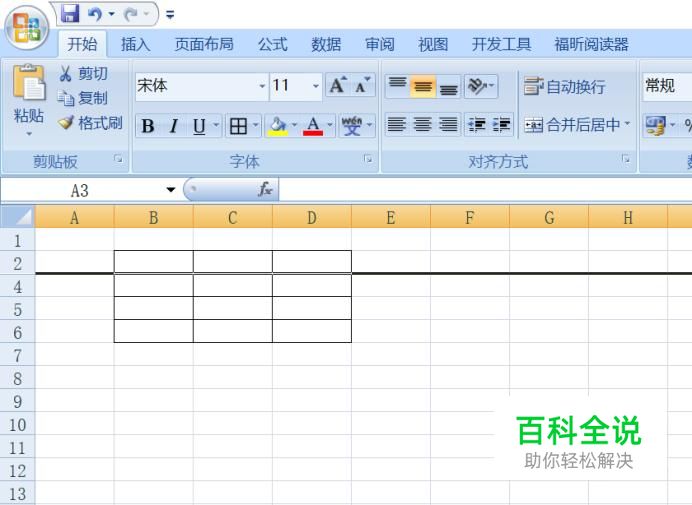Click the 粘贴 paste icon
This screenshot has width=692, height=505.
[28, 82]
